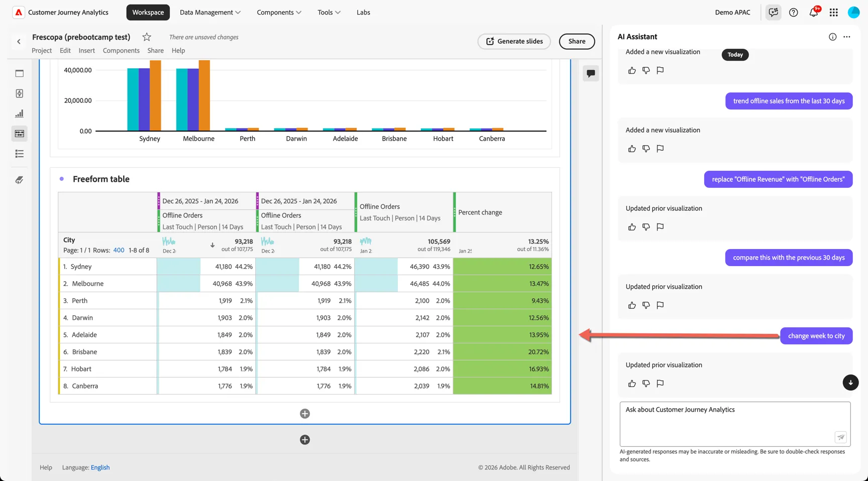Screen dimensions: 868x481
Task: Open AI Assistant more options ellipsis
Action: 847,37
